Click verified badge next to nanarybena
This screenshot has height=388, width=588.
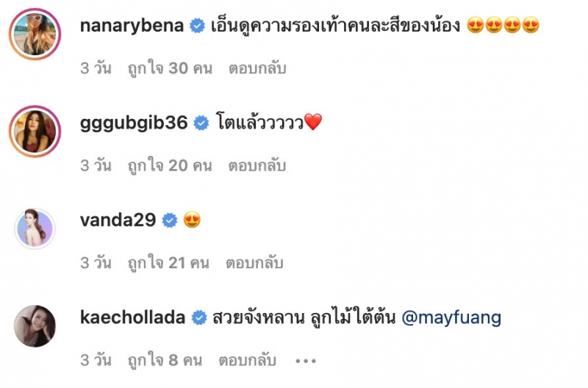[x=197, y=26]
